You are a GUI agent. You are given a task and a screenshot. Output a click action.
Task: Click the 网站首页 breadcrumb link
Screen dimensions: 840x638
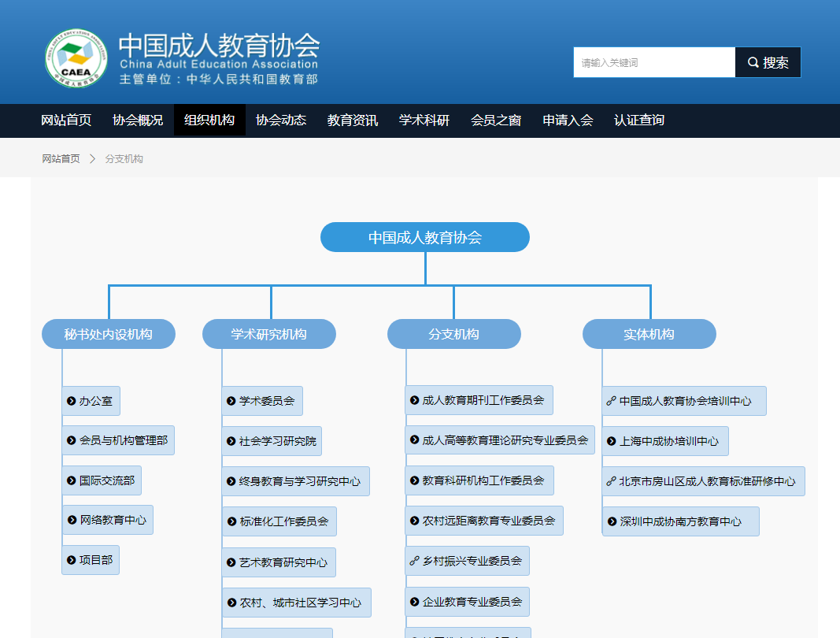(61, 158)
